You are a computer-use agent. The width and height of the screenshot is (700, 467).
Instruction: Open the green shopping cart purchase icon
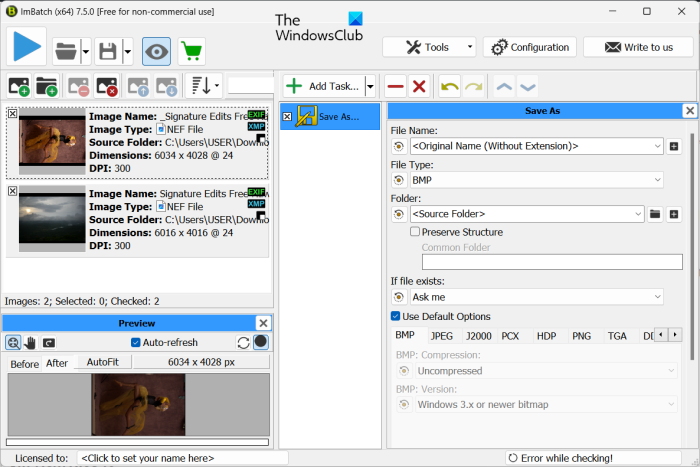click(x=192, y=51)
